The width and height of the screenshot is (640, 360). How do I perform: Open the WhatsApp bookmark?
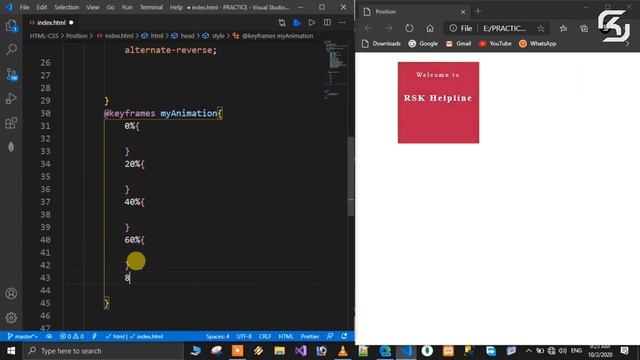(538, 44)
